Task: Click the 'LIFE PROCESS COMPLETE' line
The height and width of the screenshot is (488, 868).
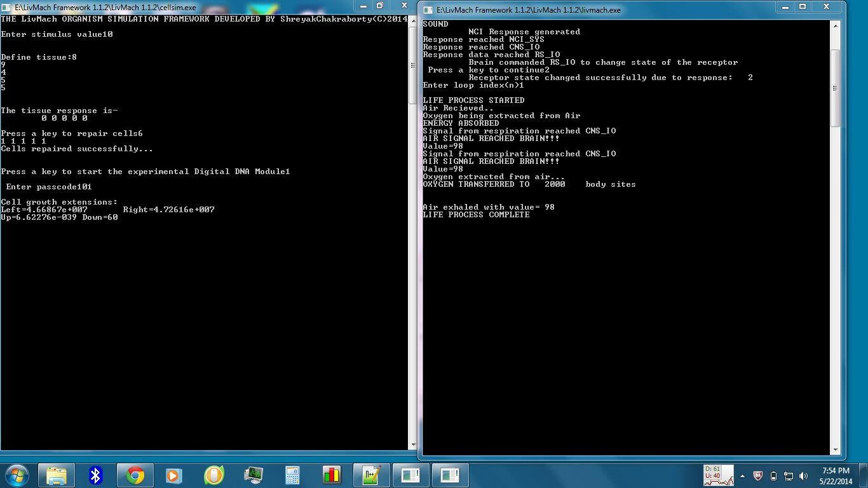Action: pos(476,215)
